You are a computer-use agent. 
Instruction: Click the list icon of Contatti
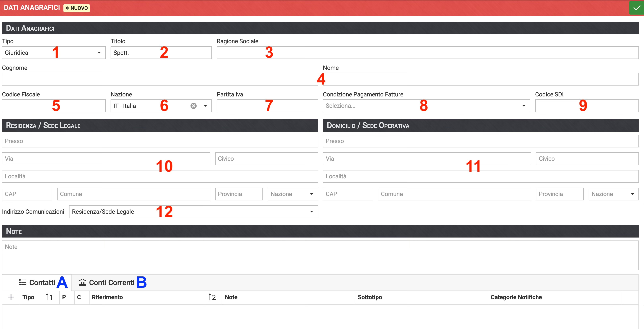(23, 283)
